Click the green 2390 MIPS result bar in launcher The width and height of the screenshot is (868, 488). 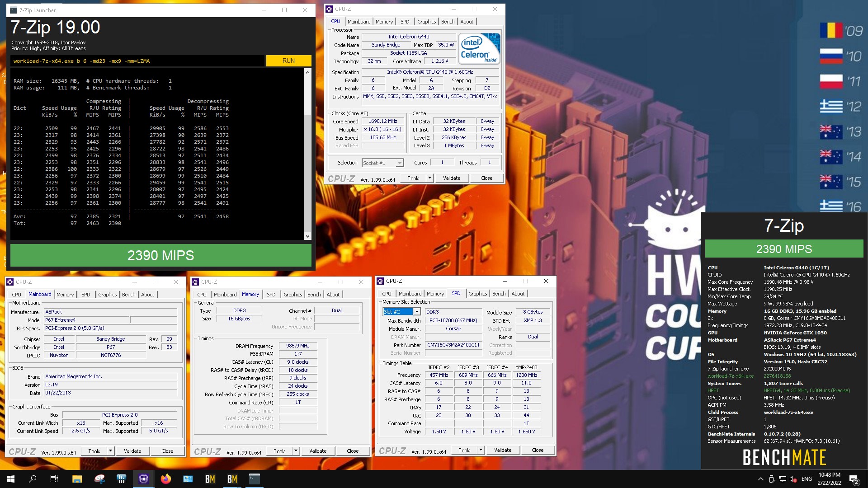[x=160, y=255]
